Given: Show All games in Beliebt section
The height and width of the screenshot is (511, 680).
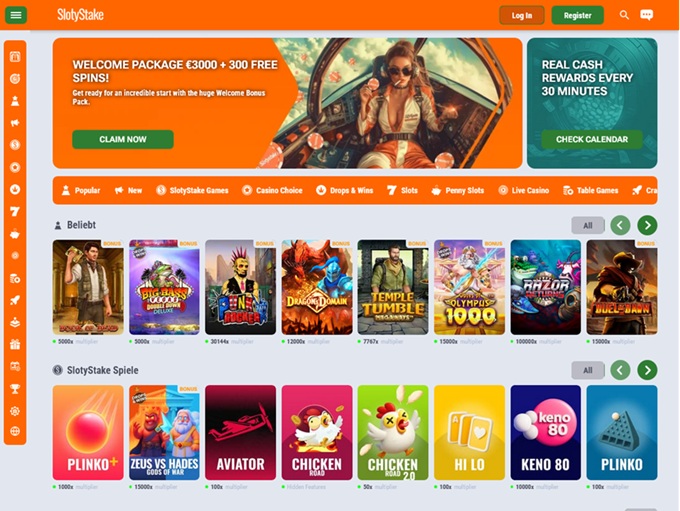Looking at the screenshot, I should [588, 226].
